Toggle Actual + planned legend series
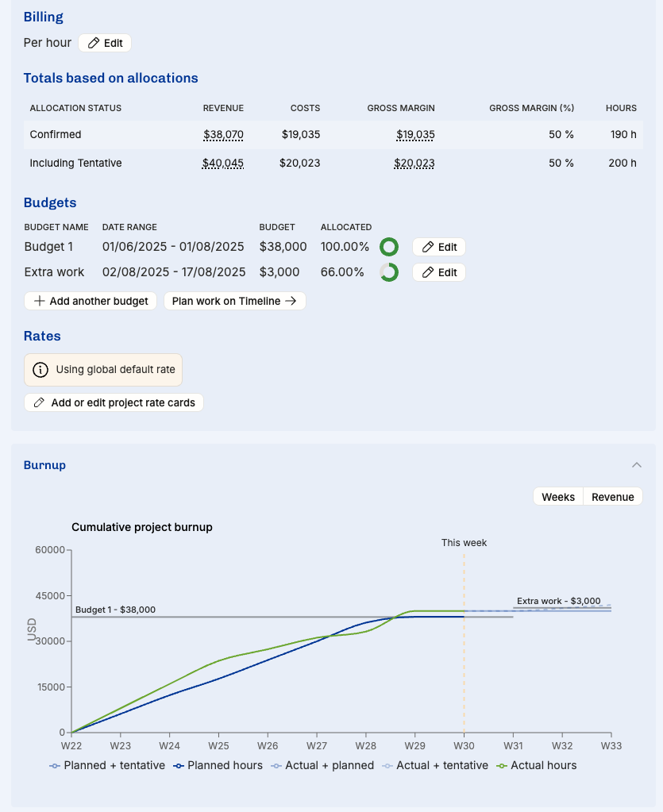The width and height of the screenshot is (663, 812). (x=322, y=766)
